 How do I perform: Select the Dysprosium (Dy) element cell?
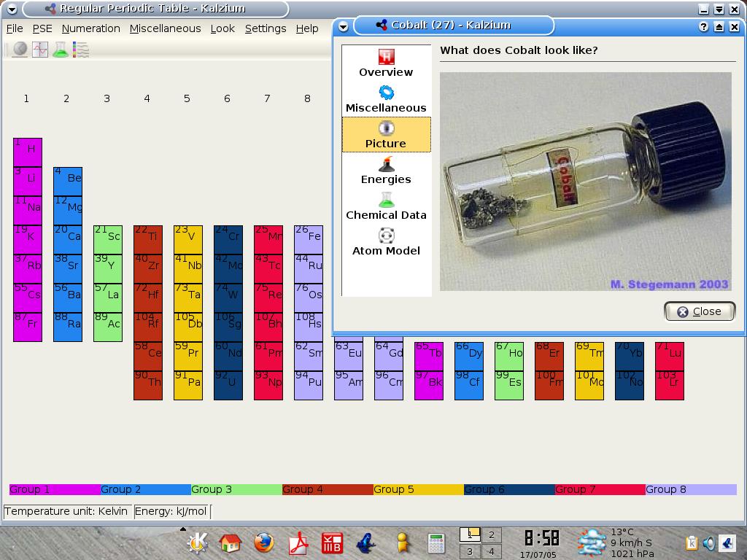tap(469, 357)
